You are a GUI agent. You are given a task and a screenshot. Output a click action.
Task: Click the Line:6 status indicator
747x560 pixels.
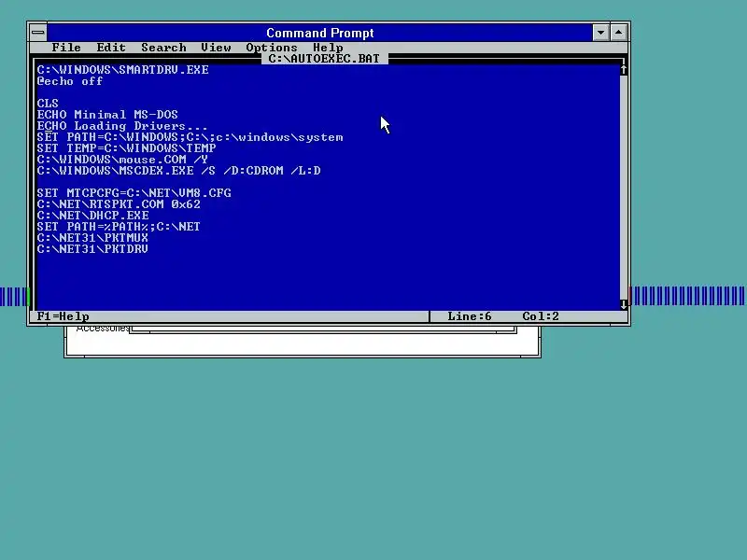470,316
